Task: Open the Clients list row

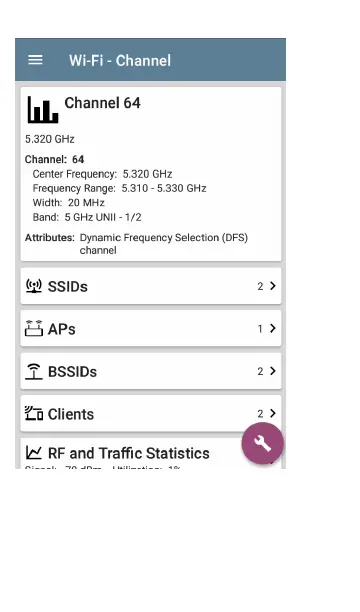Action: pos(151,413)
